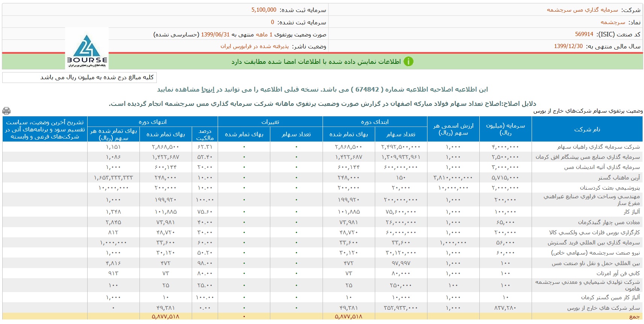
Task: Select row 'نیرو صنعت سرچشمه (سهامی خاص)'
Action: [322, 253]
